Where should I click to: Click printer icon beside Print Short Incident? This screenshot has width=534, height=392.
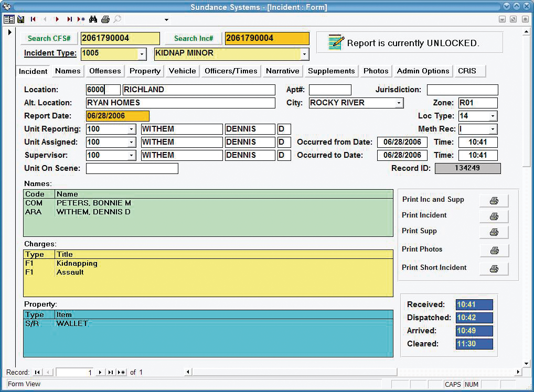(494, 269)
